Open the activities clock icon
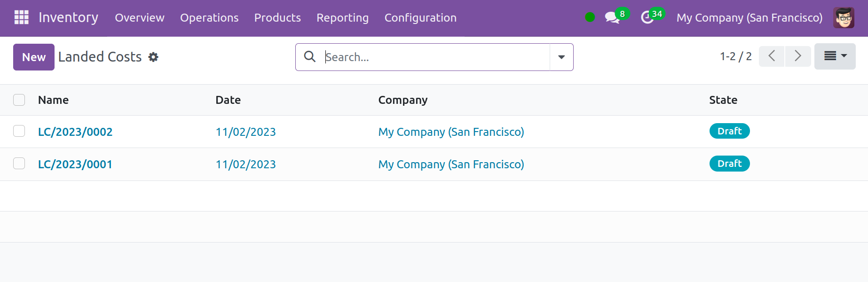868x282 pixels. [647, 18]
